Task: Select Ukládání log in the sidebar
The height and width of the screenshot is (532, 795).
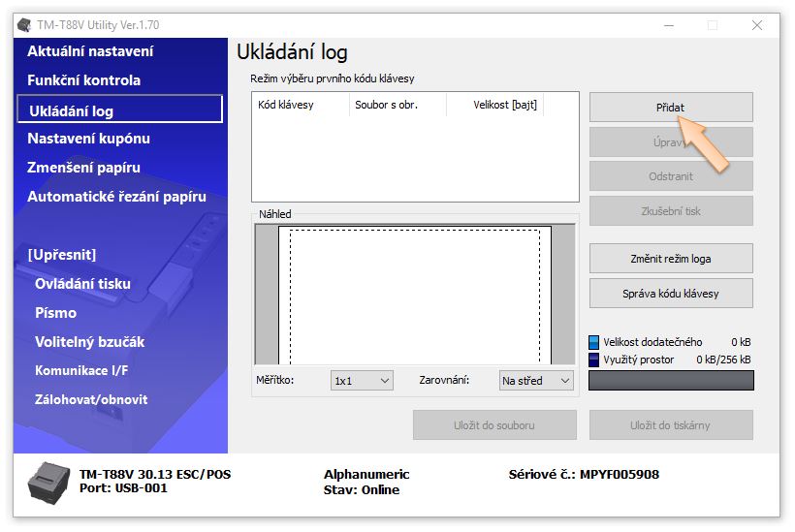Action: (x=119, y=109)
